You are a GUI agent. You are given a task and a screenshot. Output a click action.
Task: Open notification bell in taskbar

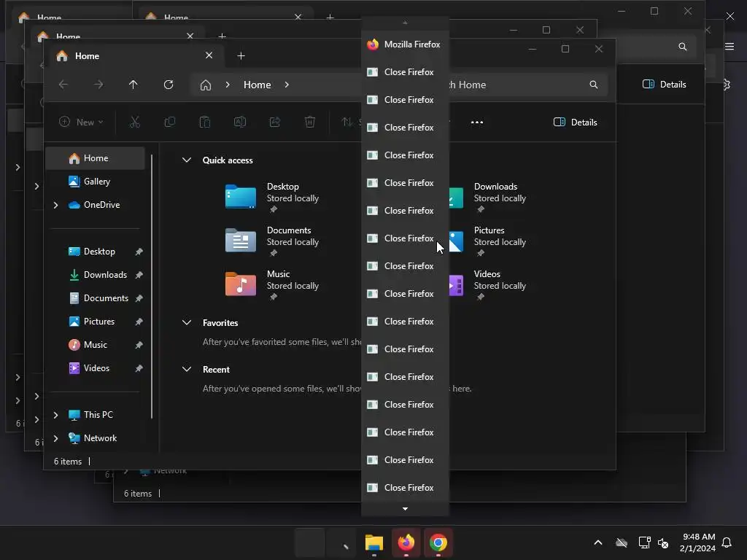[727, 542]
